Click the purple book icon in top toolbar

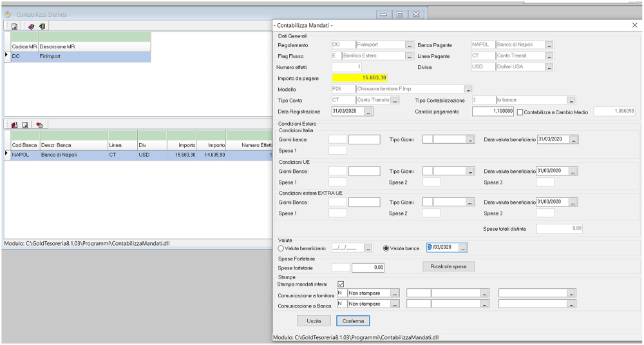tap(31, 26)
